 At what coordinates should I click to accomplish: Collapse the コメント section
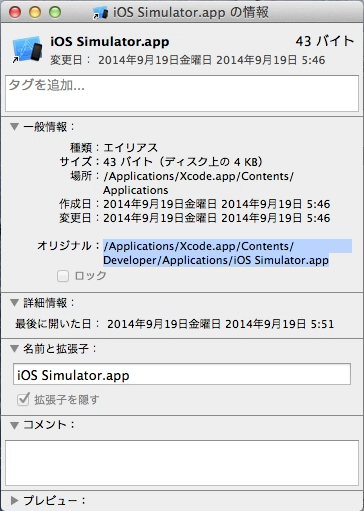pos(14,425)
